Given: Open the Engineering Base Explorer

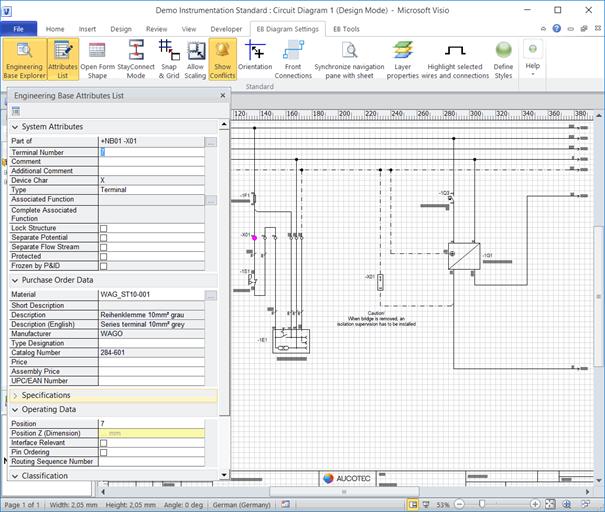Looking at the screenshot, I should (24, 60).
